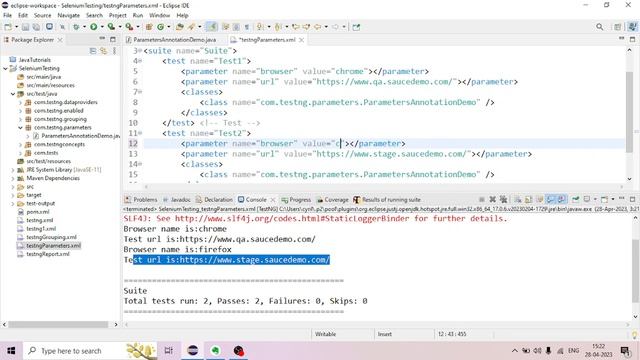640x360 pixels.
Task: Click the Open Console icon
Action: 604,199
